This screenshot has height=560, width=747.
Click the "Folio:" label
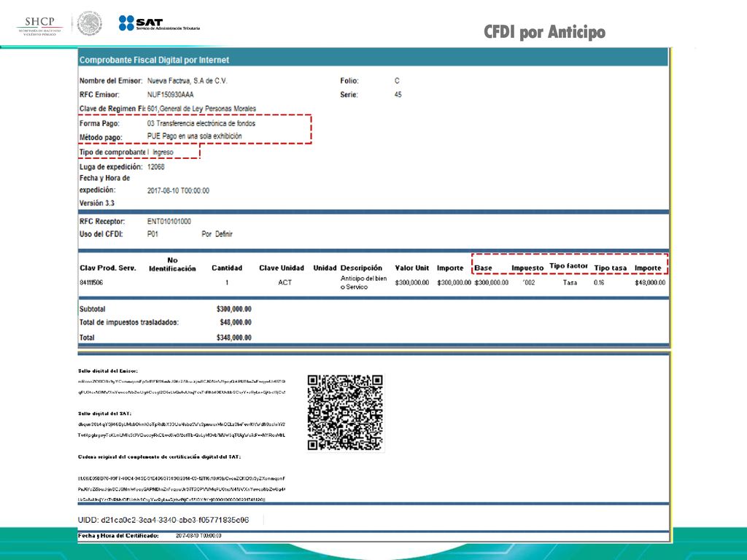349,81
